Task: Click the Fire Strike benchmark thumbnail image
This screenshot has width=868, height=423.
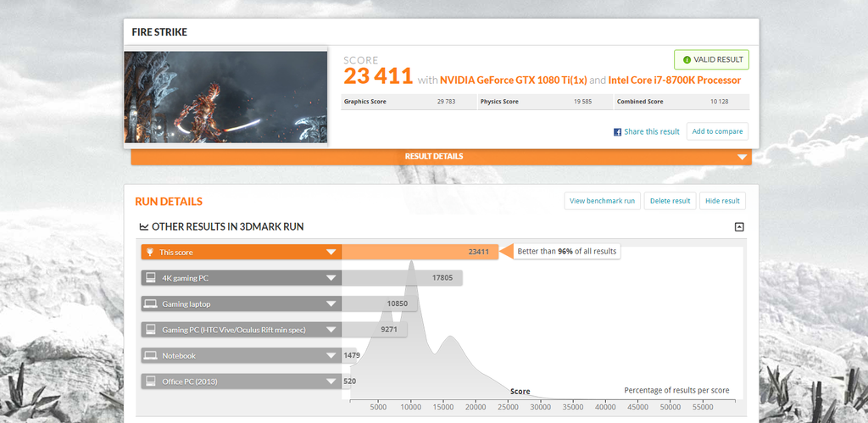Action: click(225, 97)
